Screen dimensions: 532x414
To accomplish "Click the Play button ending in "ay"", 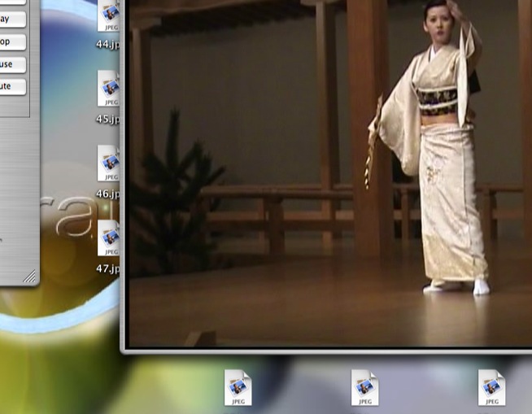I will pyautogui.click(x=12, y=20).
